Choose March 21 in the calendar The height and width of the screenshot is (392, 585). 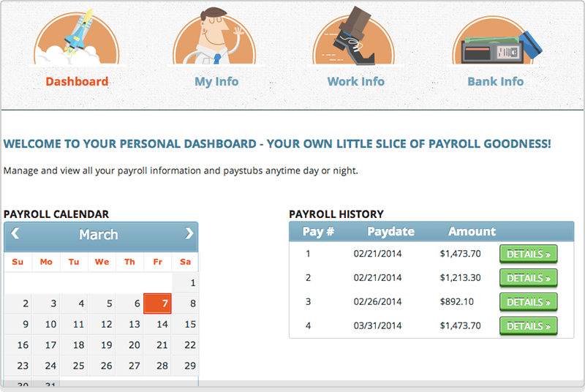(157, 345)
